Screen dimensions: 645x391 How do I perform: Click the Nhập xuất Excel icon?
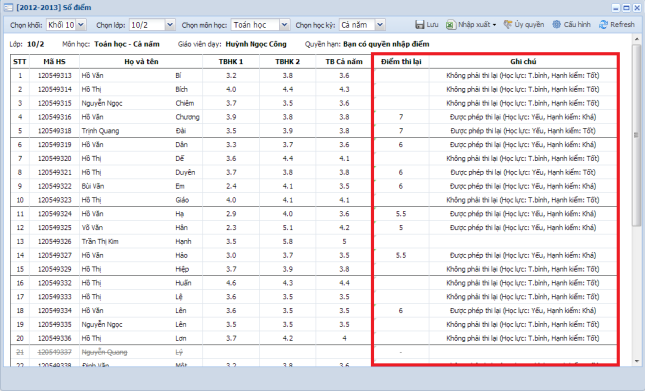[x=450, y=25]
